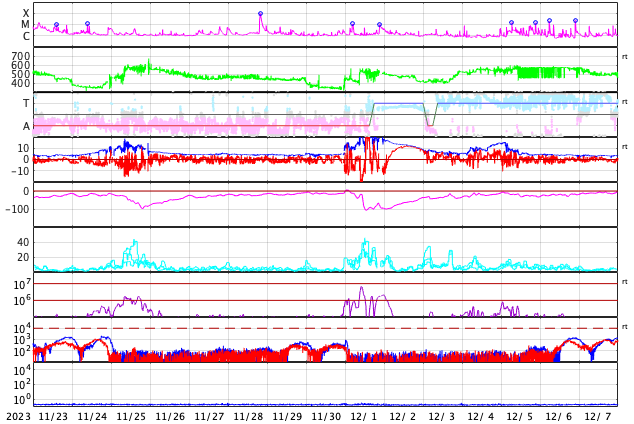Click rt label beside the T/A panel
This screenshot has height=424, width=634.
click(x=624, y=102)
